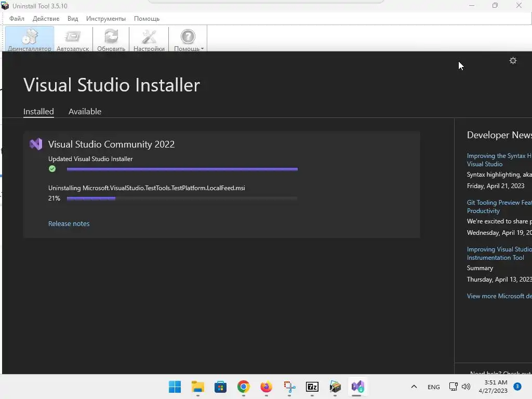Open the clock showing 3:51 AM
532x399 pixels.
493,387
